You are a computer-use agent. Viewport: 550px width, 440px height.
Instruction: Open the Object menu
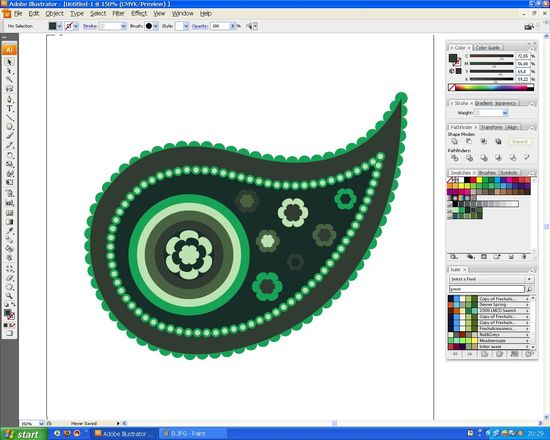point(54,13)
